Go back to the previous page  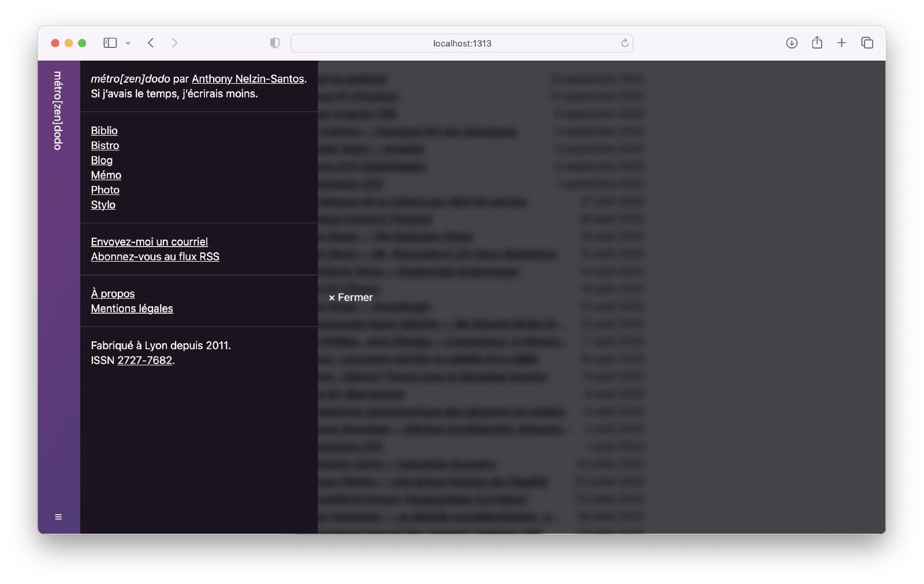click(151, 43)
